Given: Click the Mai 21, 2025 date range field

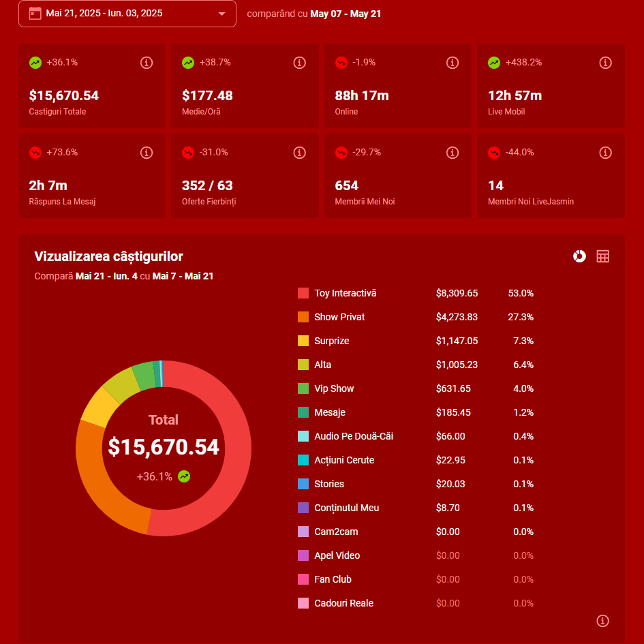Looking at the screenshot, I should (x=104, y=14).
